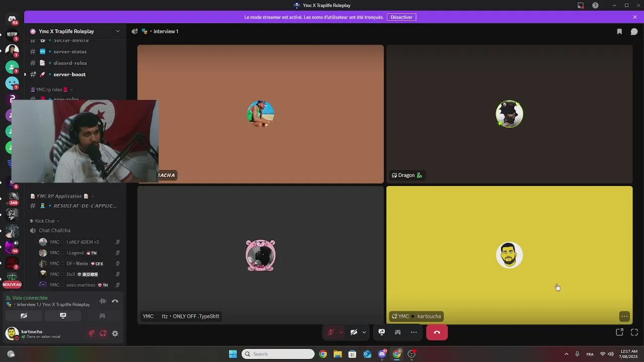The width and height of the screenshot is (644, 362).
Task: Click the interview 1 channel title
Action: coord(166,31)
